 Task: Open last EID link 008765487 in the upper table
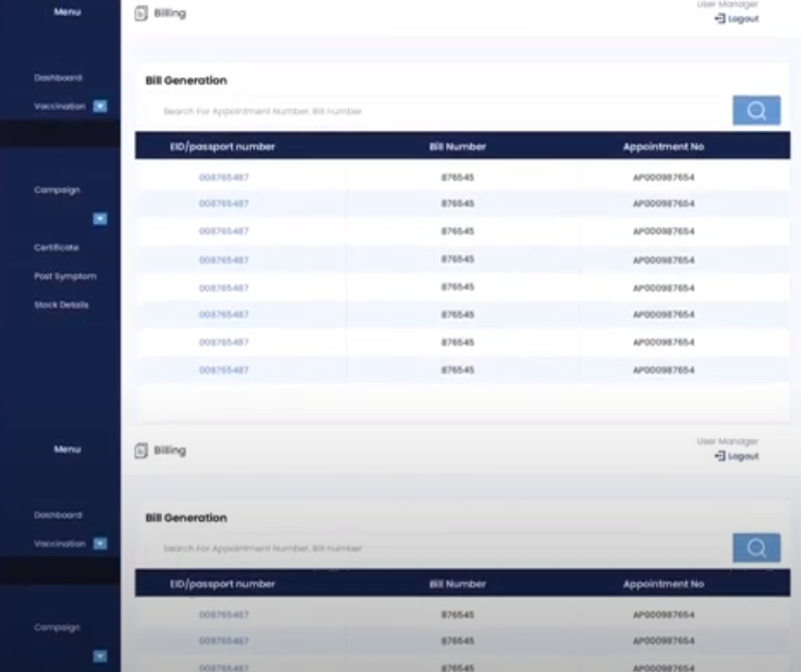(224, 370)
